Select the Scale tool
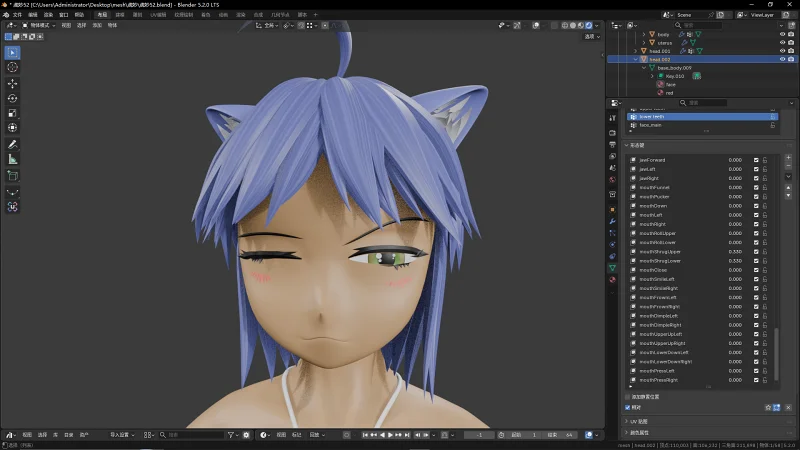 click(13, 113)
